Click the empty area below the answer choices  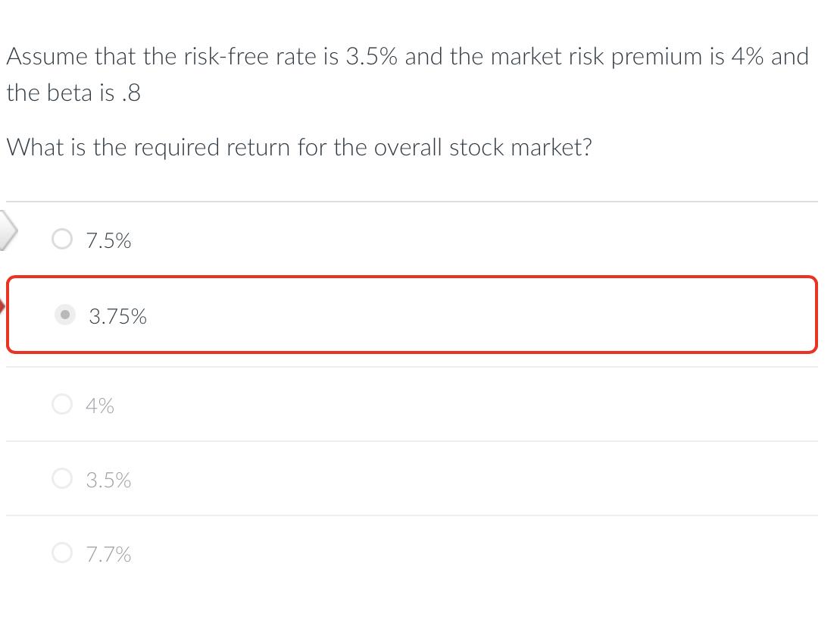[417, 603]
